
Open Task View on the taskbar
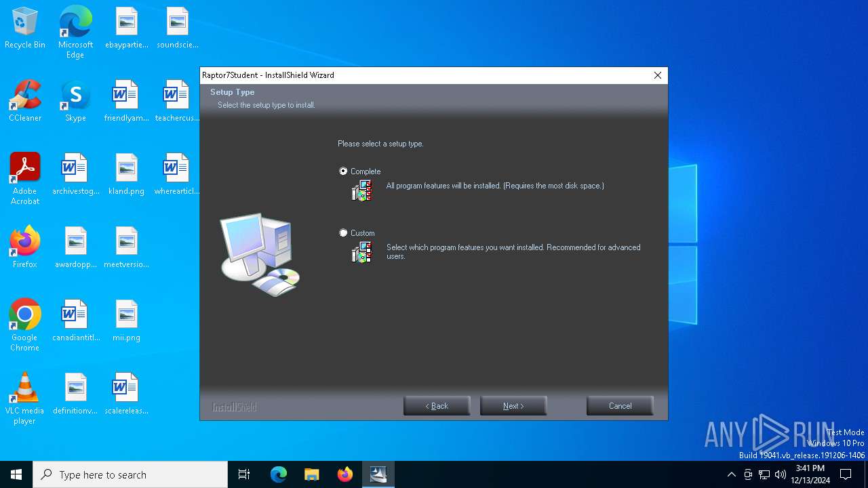coord(244,474)
